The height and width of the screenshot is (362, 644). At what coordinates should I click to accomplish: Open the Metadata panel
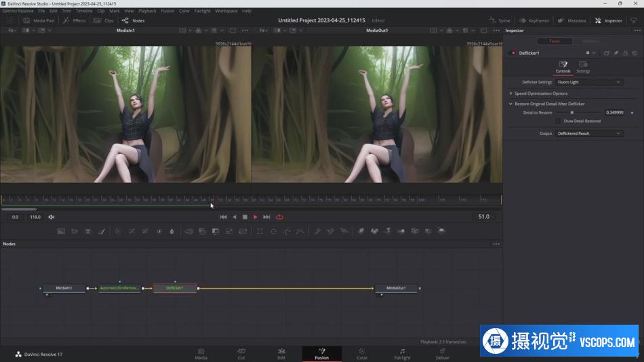(571, 20)
